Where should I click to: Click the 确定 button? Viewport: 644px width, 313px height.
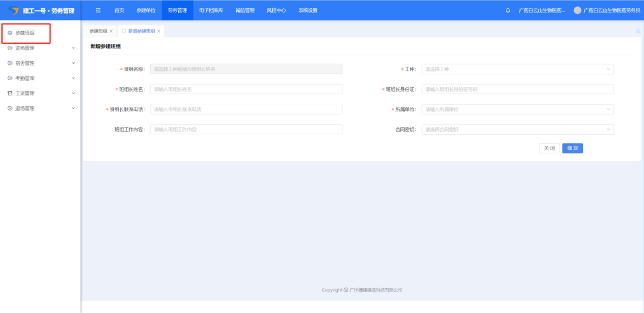click(x=572, y=148)
